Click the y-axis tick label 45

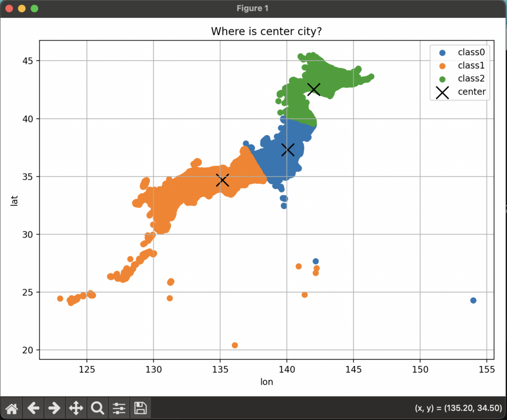pos(28,61)
